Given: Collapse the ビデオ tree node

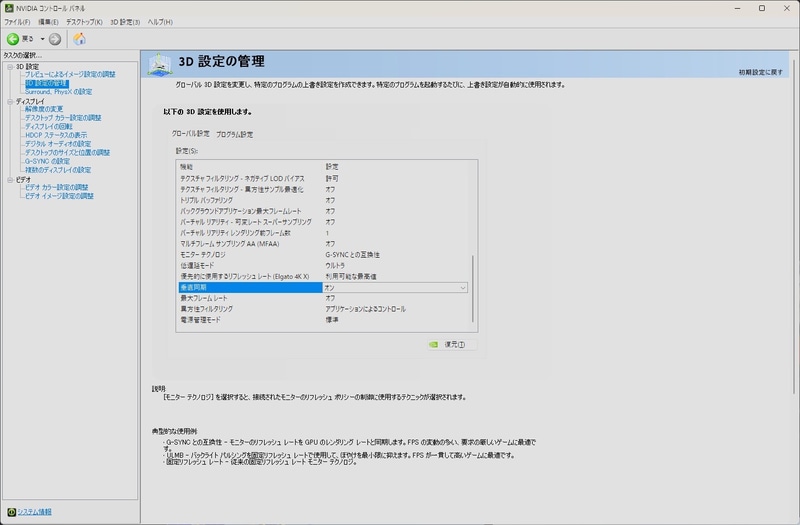Looking at the screenshot, I should tap(10, 180).
